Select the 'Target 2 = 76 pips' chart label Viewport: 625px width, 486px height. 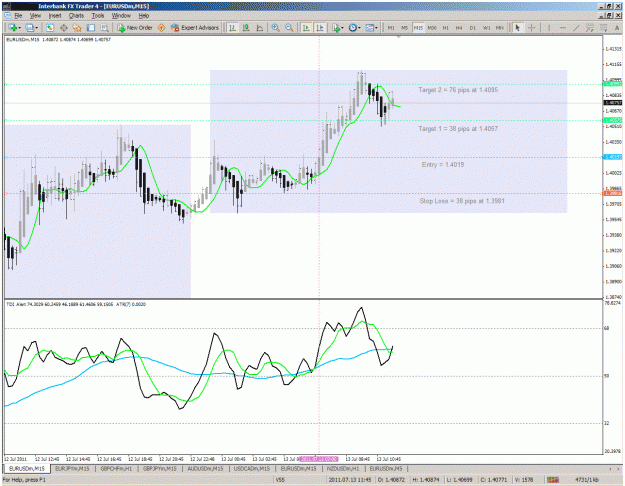pos(458,90)
